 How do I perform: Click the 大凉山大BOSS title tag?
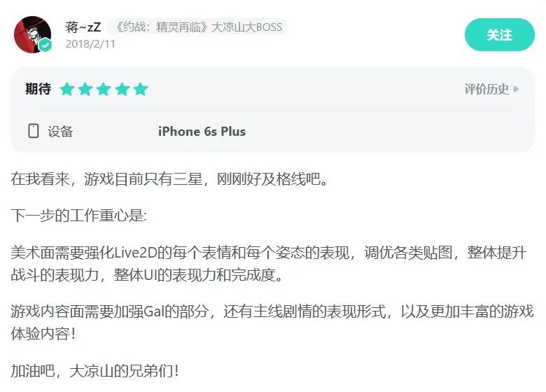tap(198, 27)
